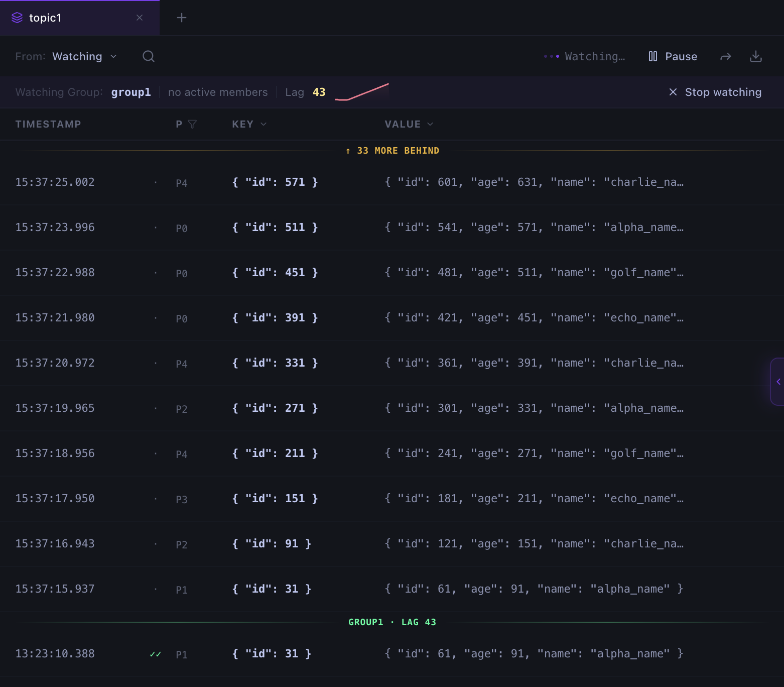
Task: Select row with timestamp 15:37:25.002
Action: pyautogui.click(x=392, y=182)
